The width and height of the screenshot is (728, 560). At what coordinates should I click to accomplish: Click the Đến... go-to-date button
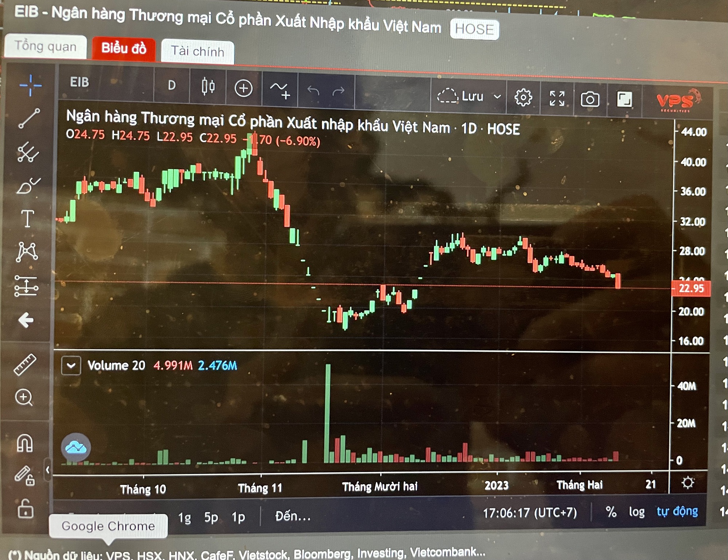click(293, 516)
